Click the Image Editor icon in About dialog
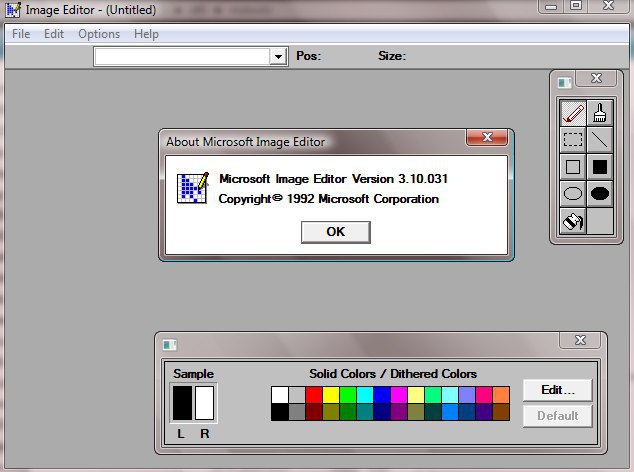The width and height of the screenshot is (634, 472). click(x=193, y=188)
